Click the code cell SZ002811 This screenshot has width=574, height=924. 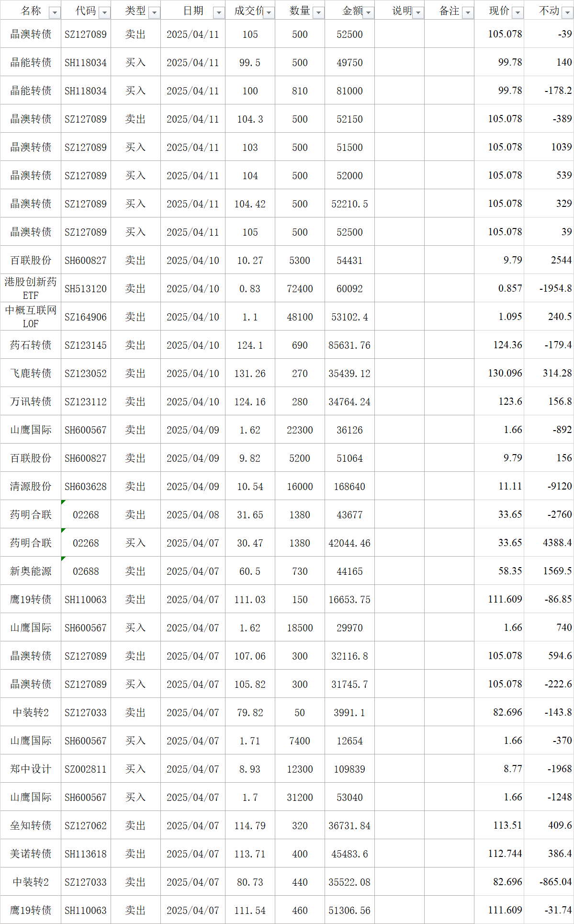pyautogui.click(x=86, y=769)
